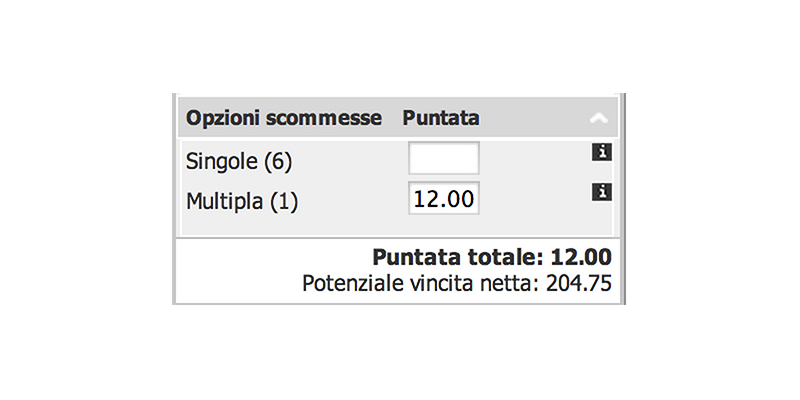Image resolution: width=800 pixels, height=400 pixels.
Task: Click the (6) count beside Singole
Action: click(278, 162)
